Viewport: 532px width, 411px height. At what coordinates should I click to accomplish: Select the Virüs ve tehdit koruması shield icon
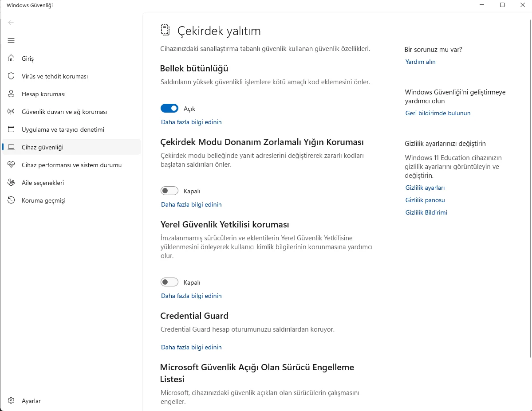point(11,76)
